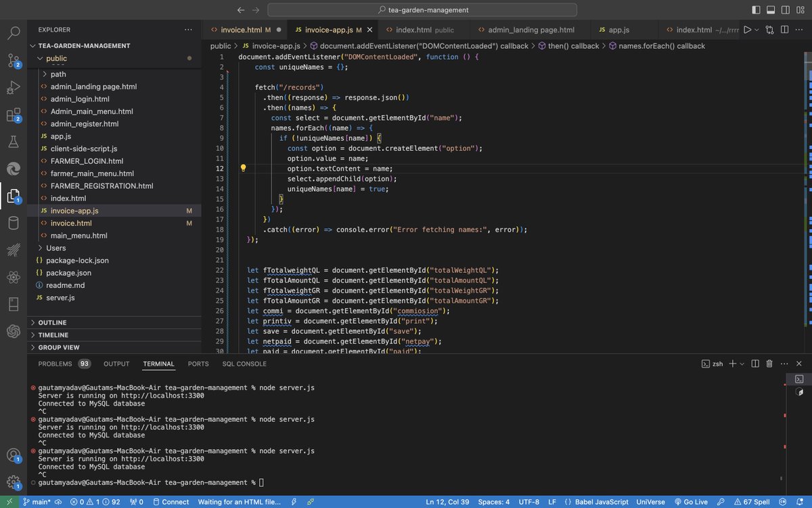This screenshot has height=508, width=812.
Task: Click UTF-8 encoding selector
Action: pos(528,502)
